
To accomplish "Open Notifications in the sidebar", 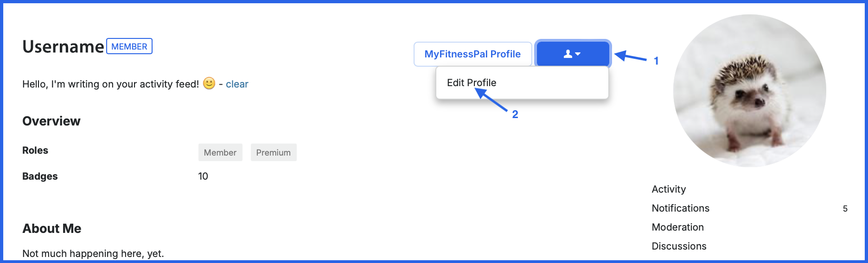I will pos(681,208).
